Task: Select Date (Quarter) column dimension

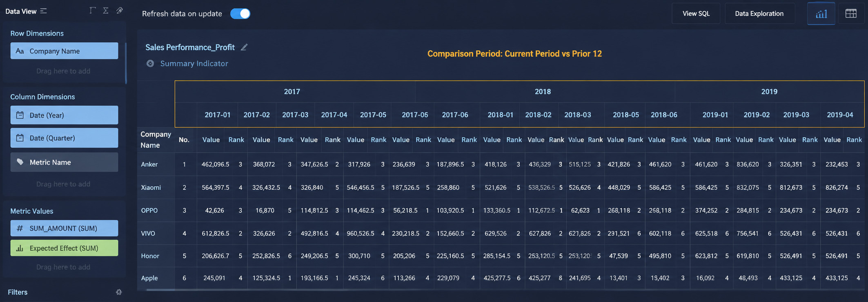Action: click(64, 138)
